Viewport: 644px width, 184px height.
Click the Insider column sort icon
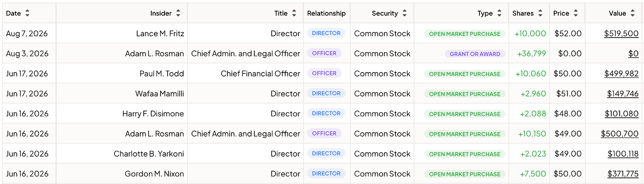(x=178, y=13)
